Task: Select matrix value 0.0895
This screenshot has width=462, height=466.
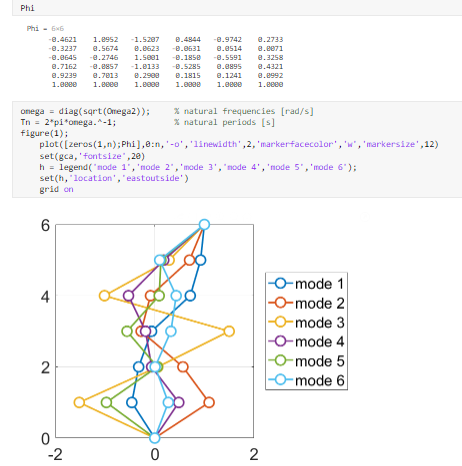Action: pos(229,66)
